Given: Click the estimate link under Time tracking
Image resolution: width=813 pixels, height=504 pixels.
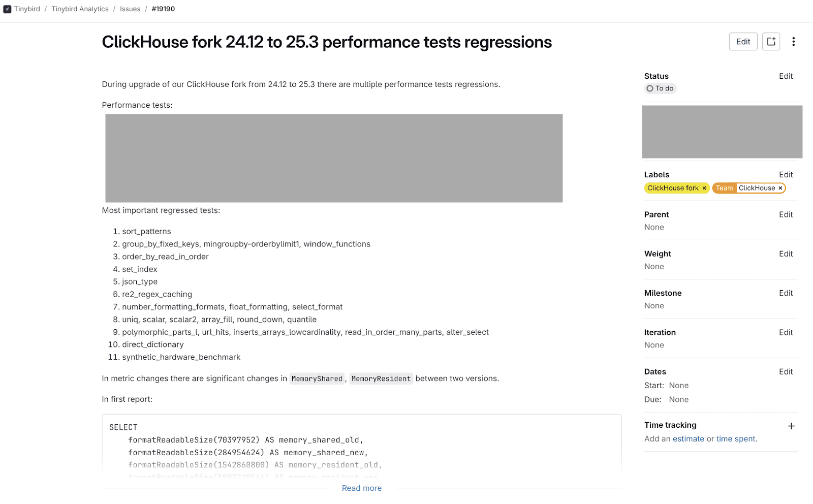Looking at the screenshot, I should pos(689,438).
